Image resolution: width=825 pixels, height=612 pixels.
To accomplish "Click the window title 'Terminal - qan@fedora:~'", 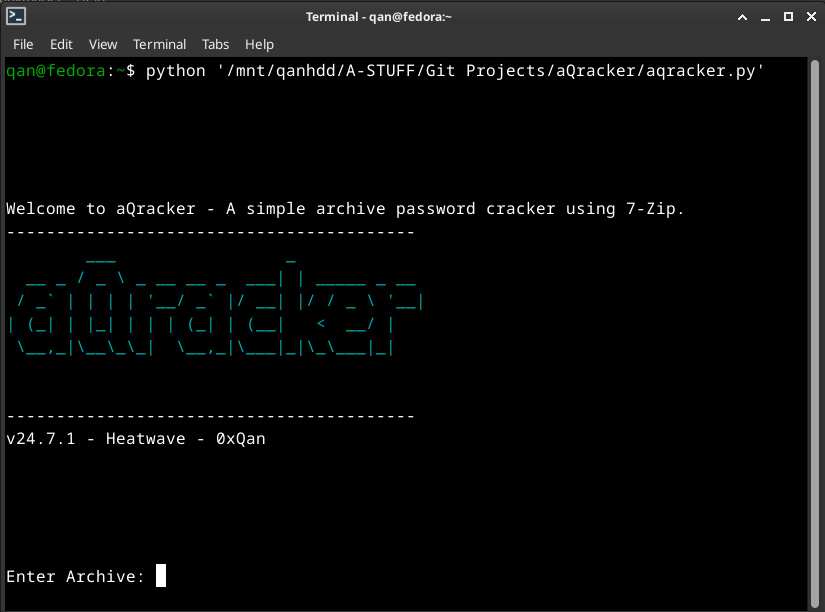I will [379, 17].
